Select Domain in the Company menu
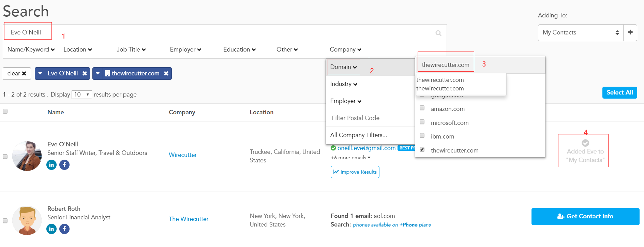Image resolution: width=644 pixels, height=247 pixels. [344, 67]
